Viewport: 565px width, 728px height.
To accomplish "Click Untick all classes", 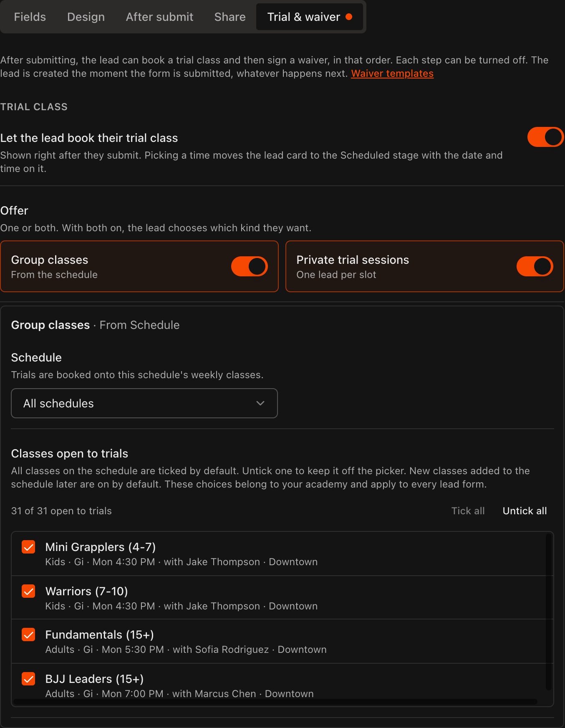I will click(525, 511).
